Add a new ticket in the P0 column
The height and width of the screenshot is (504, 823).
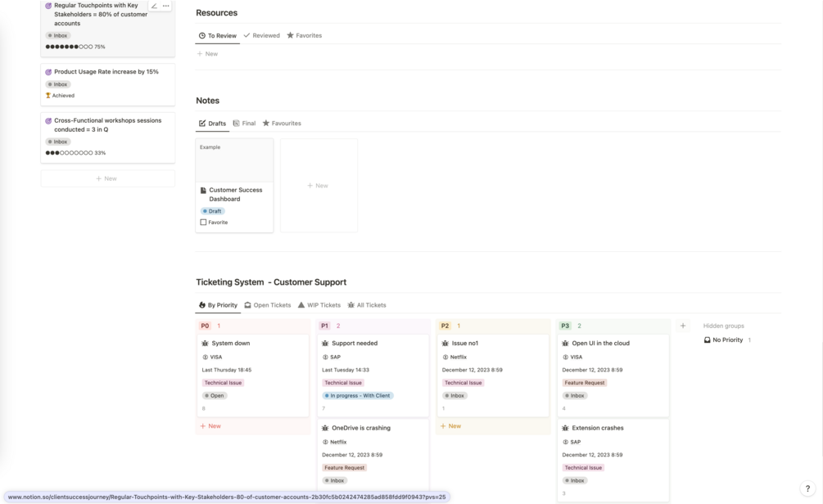[x=210, y=426]
